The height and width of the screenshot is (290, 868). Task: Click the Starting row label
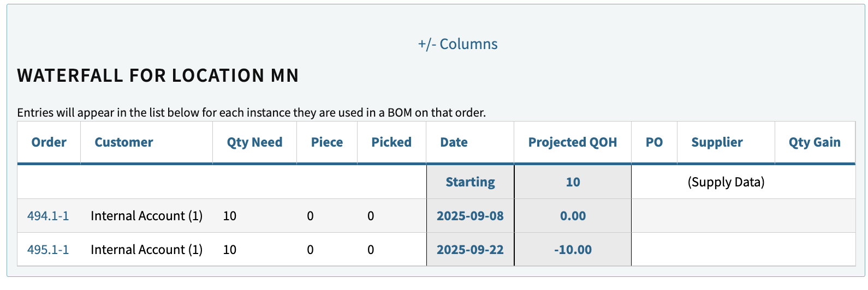pyautogui.click(x=470, y=182)
